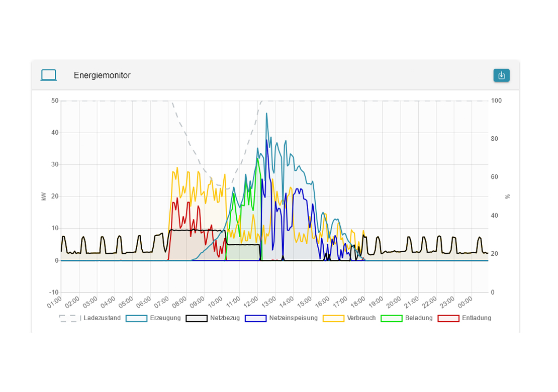Toggle the dashed Ladezustand legend swatch

click(68, 318)
